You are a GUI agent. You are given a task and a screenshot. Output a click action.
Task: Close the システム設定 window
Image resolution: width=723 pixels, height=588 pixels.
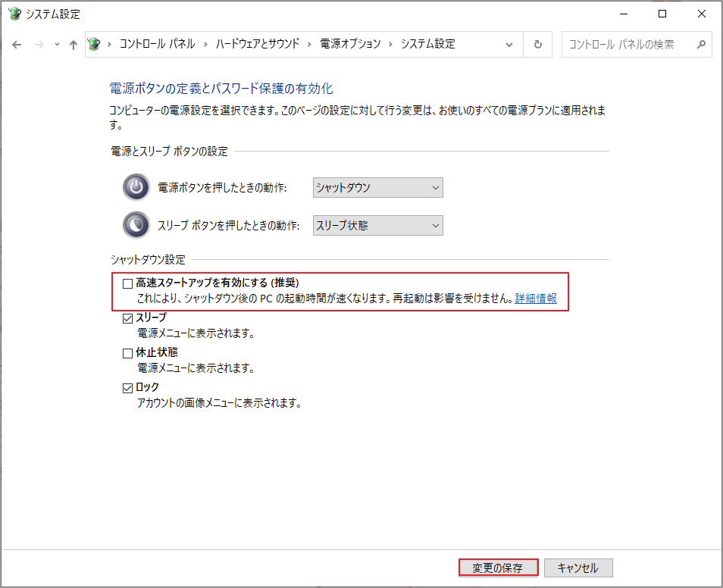[701, 14]
